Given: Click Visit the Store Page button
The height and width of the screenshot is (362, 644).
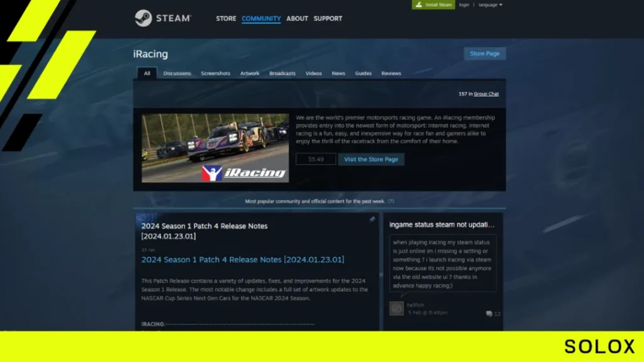Looking at the screenshot, I should point(371,159).
